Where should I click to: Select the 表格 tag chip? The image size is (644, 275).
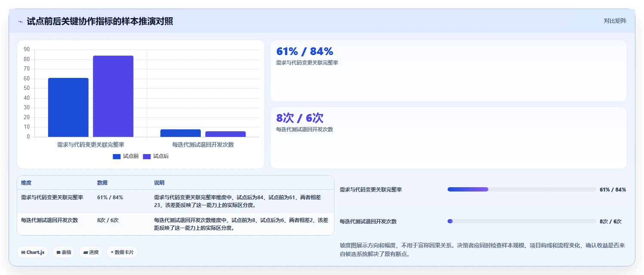point(64,252)
